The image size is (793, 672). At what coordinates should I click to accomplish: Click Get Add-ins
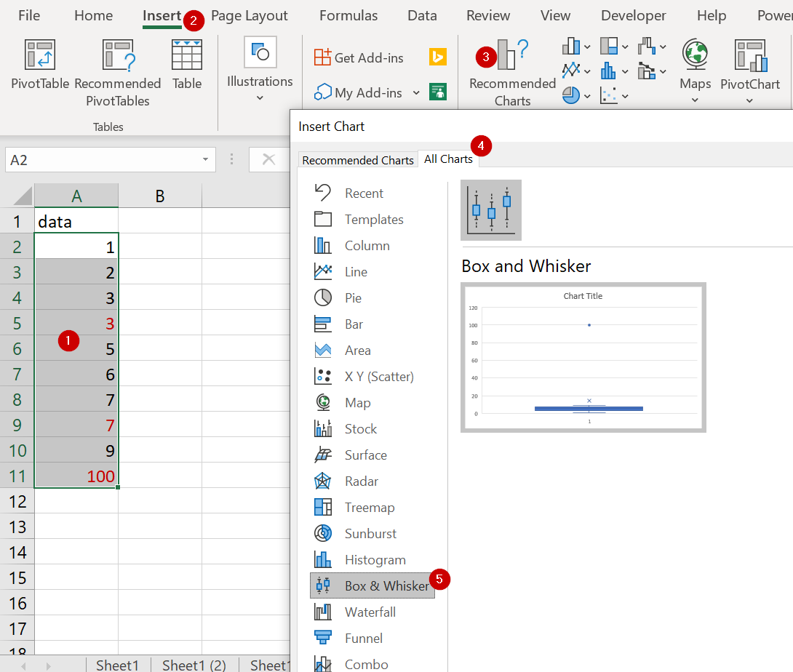(x=359, y=57)
